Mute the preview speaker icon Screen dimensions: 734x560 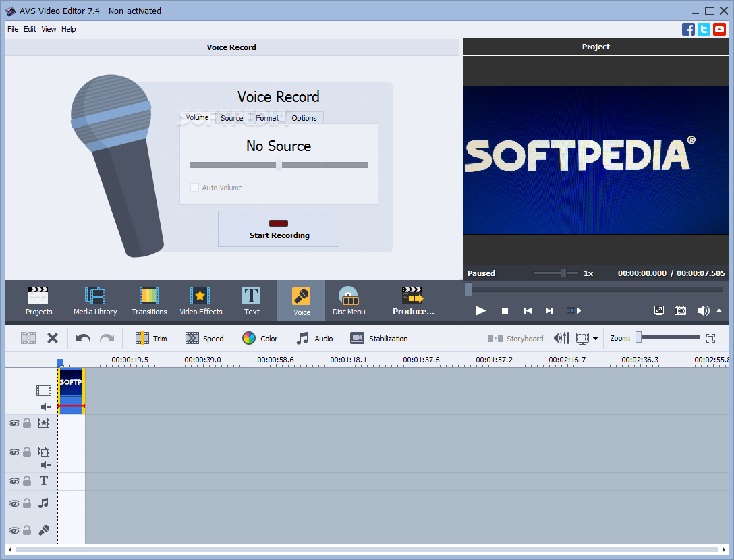tap(703, 310)
